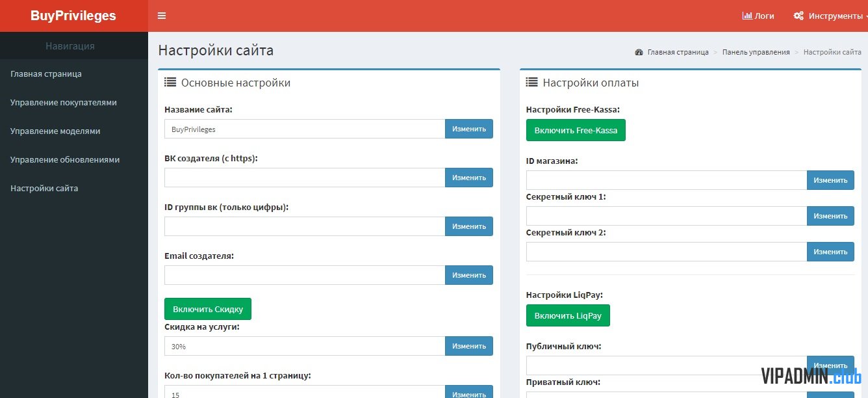
Task: Click Изменить for ID группы вк
Action: point(469,226)
